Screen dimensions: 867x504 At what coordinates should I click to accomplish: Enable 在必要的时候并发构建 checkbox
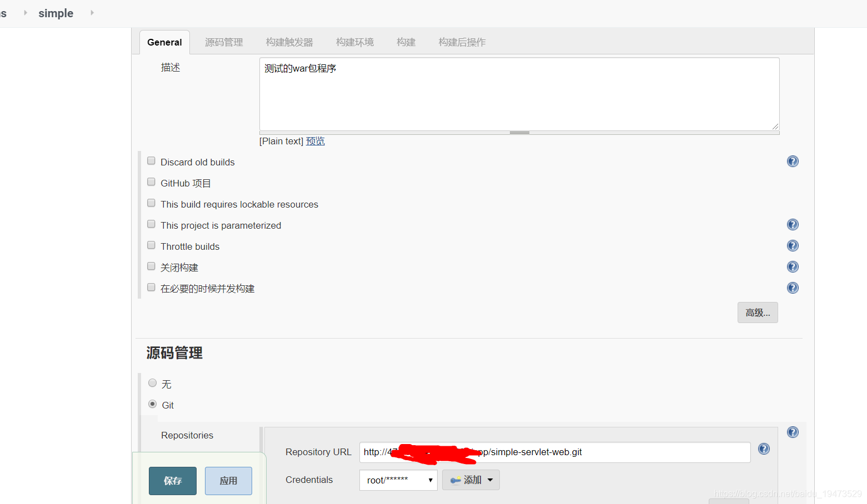pyautogui.click(x=151, y=288)
